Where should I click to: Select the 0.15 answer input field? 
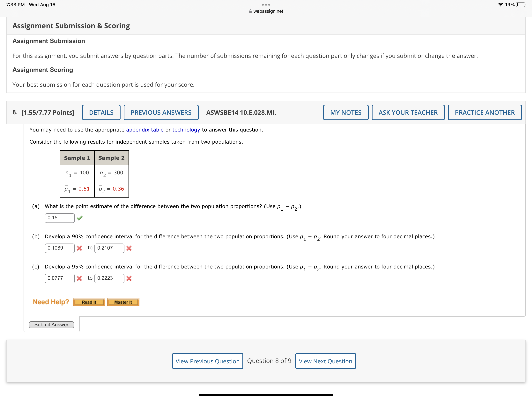click(x=59, y=218)
